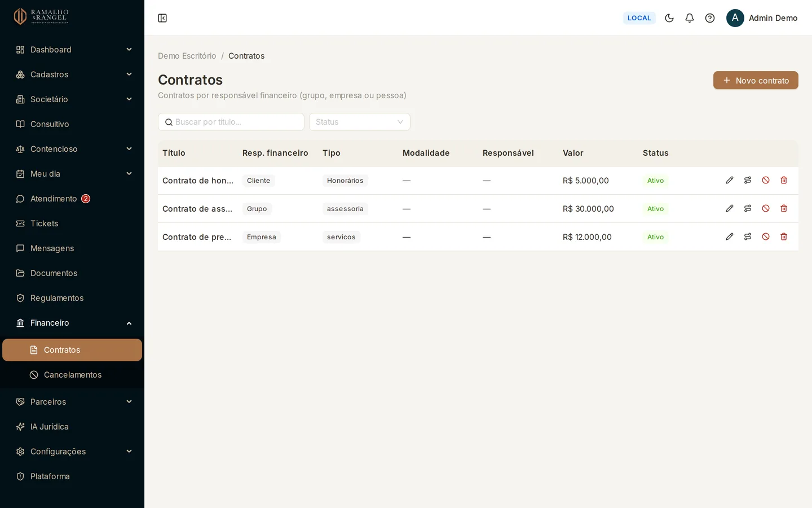Click the Empresa tag
812x508 pixels.
click(262, 237)
